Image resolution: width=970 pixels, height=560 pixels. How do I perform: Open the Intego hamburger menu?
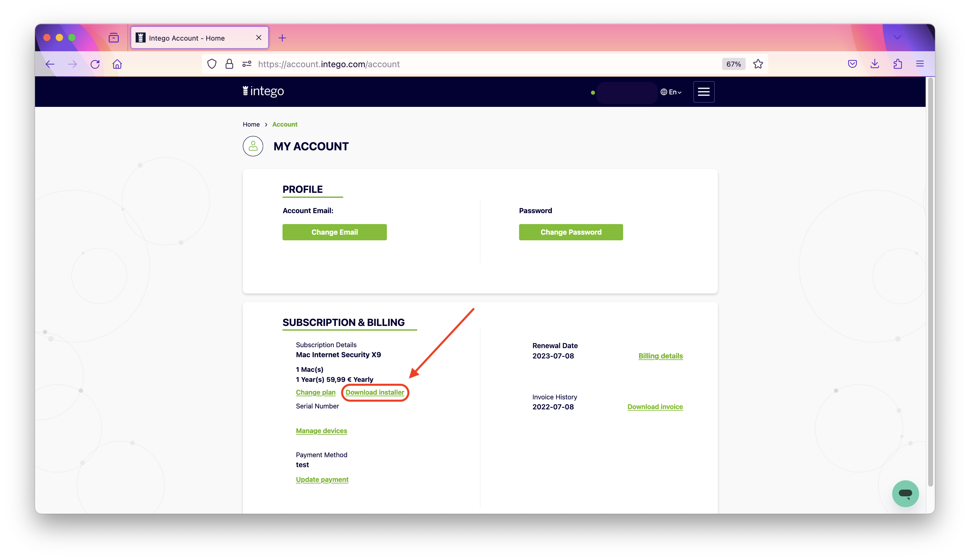(704, 92)
